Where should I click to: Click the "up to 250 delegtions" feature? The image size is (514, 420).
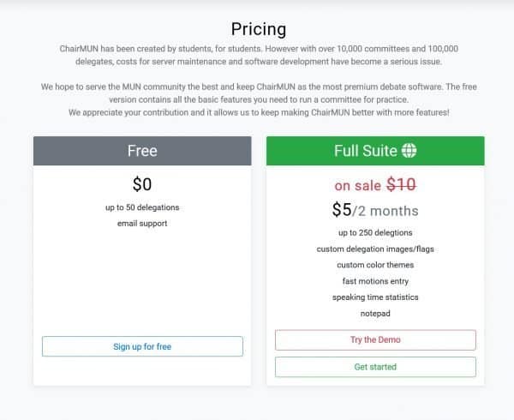(375, 232)
